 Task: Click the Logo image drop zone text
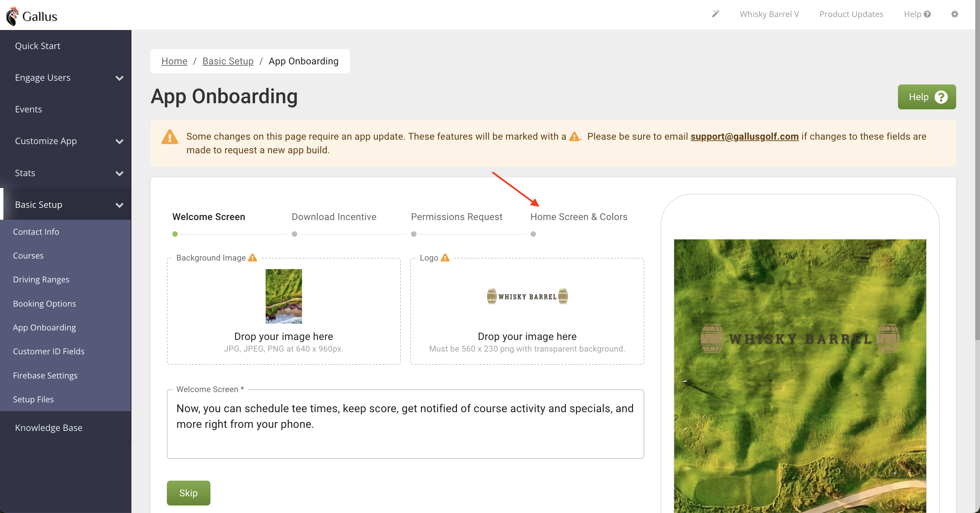[527, 337]
